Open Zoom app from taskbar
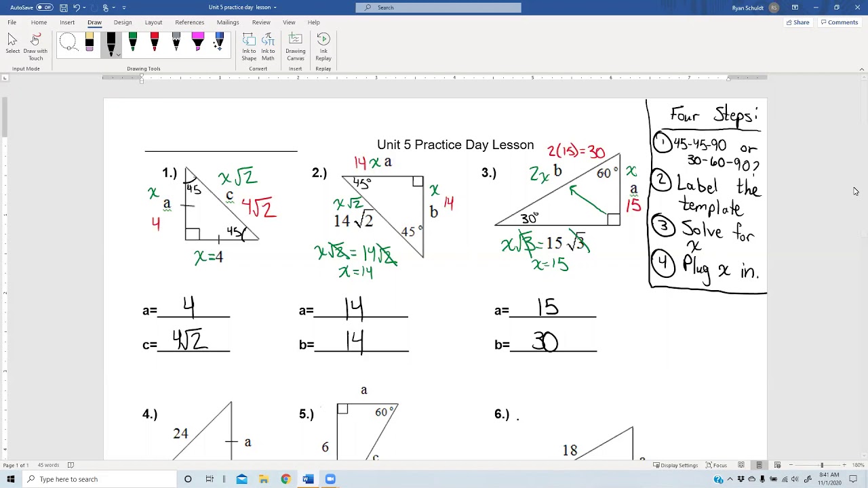 pyautogui.click(x=330, y=479)
